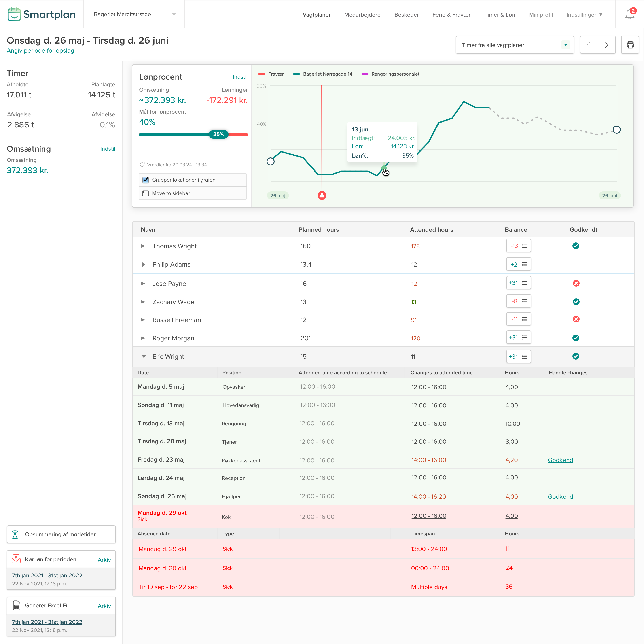This screenshot has height=644, width=644.
Task: Open the Vagtplaner menu
Action: point(316,15)
